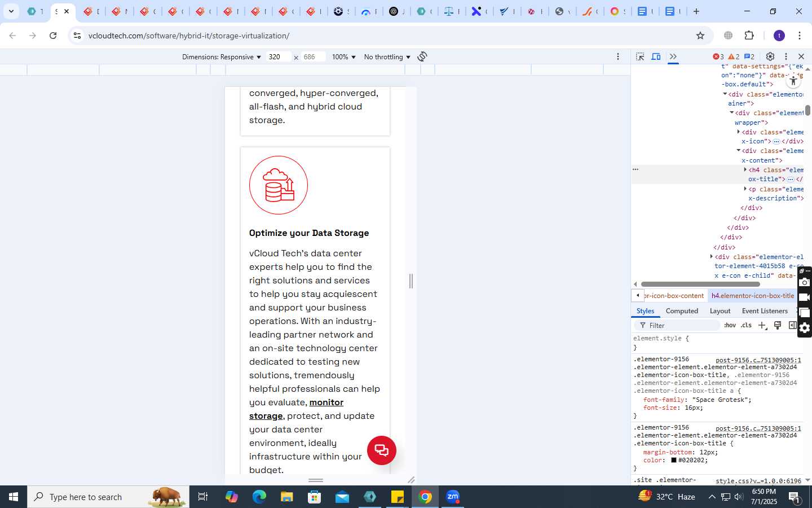The image size is (812, 508).
Task: Click the rotate screen orientation icon
Action: pos(422,56)
